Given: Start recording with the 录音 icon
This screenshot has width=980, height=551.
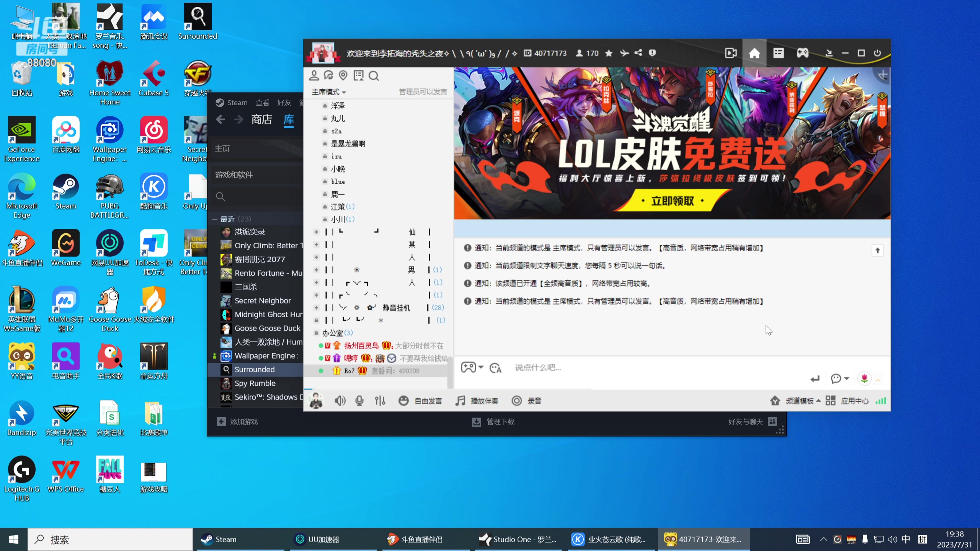Looking at the screenshot, I should [517, 401].
